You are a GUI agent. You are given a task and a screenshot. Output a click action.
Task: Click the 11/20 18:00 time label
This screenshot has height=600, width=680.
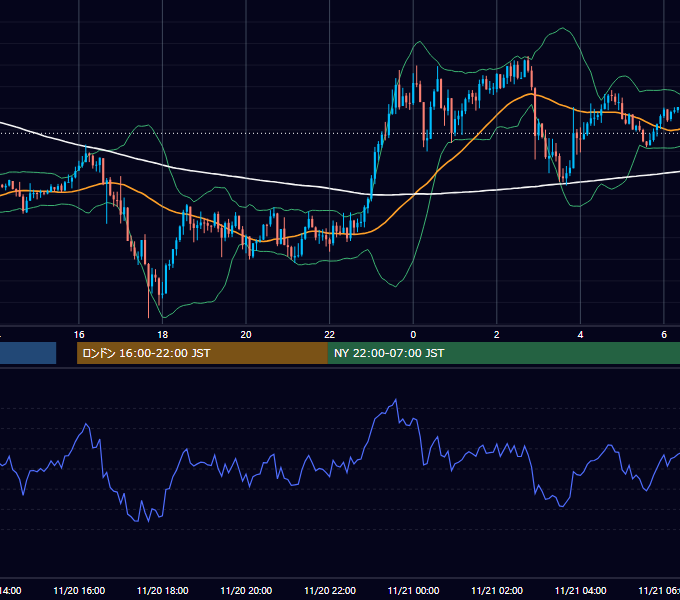pyautogui.click(x=163, y=590)
